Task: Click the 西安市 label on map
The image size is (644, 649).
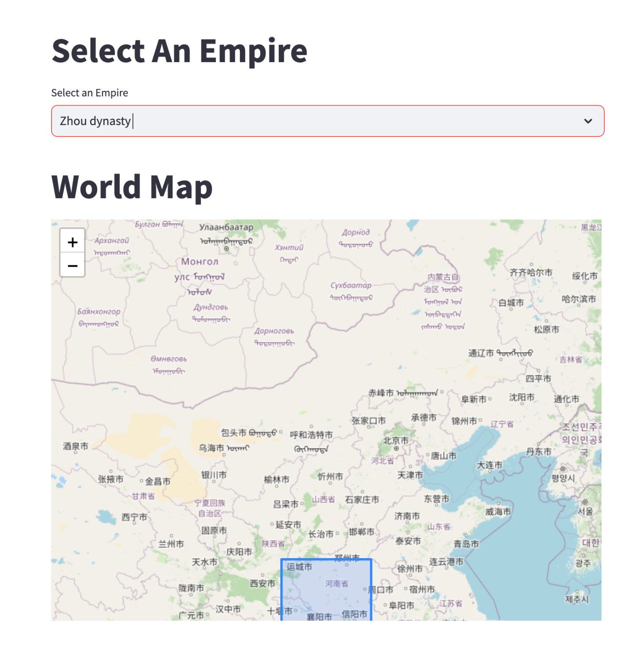Action: (262, 584)
